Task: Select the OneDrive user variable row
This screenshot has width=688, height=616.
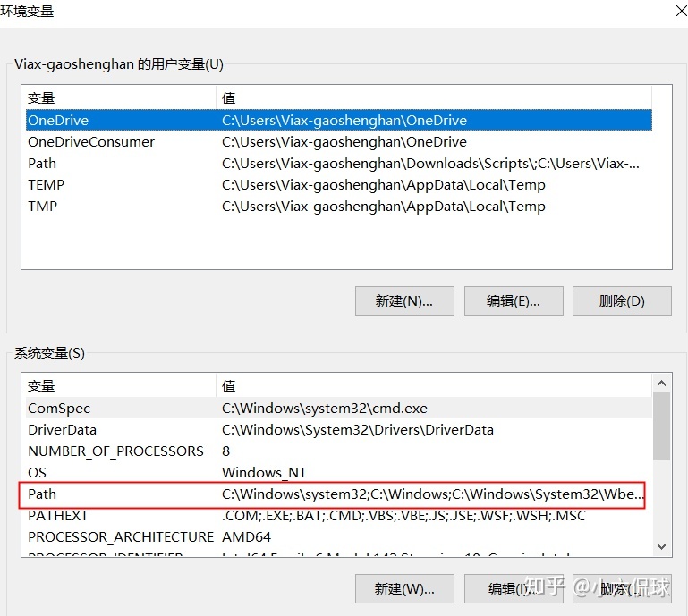Action: pyautogui.click(x=339, y=120)
